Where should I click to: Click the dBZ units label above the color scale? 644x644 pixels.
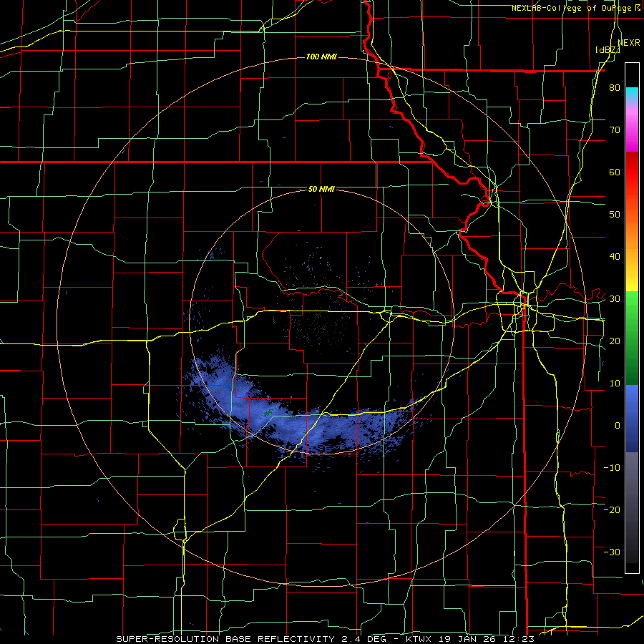608,50
